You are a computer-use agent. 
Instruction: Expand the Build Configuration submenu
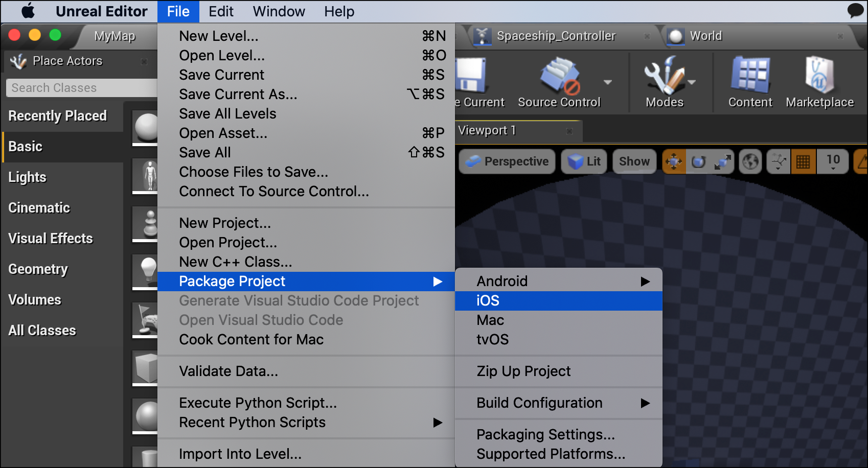click(559, 403)
